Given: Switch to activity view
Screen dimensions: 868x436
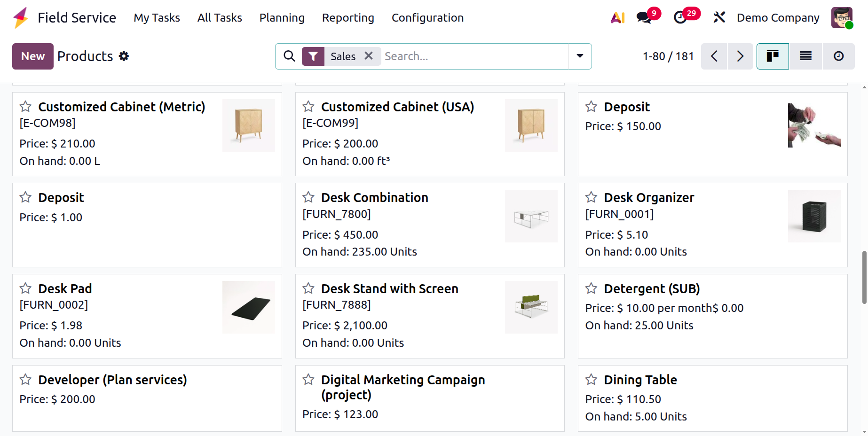Looking at the screenshot, I should pyautogui.click(x=838, y=56).
